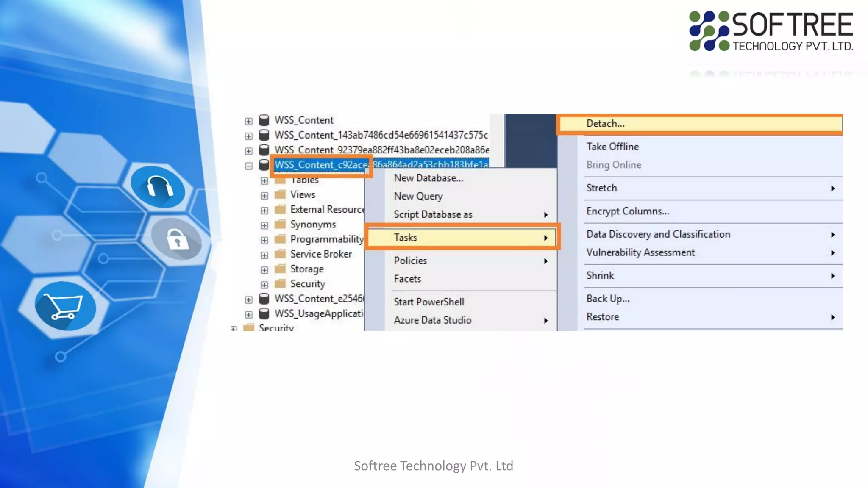The image size is (868, 488).
Task: Select the database Security folder label
Action: pos(308,284)
